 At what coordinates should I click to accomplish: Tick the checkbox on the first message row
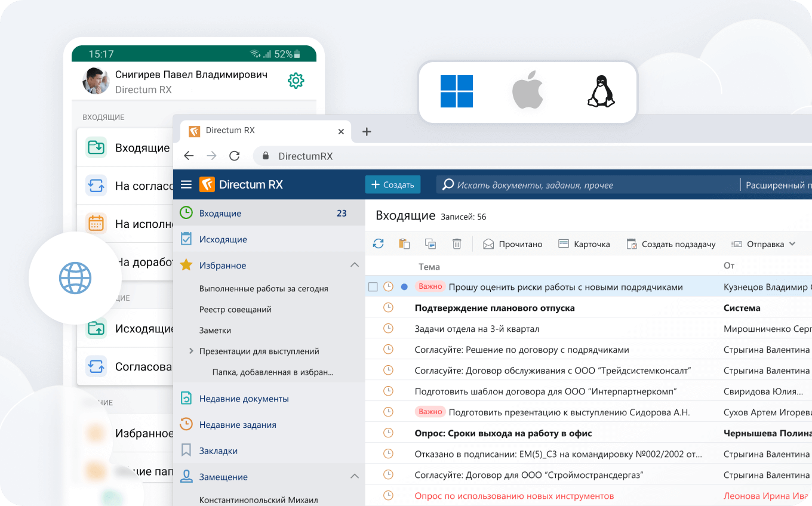coord(373,287)
